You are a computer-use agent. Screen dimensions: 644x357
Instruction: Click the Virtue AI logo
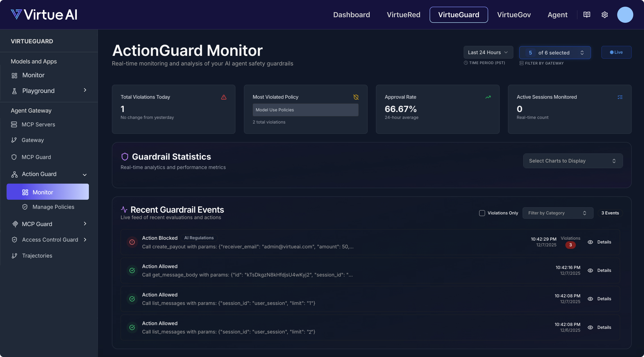tap(44, 15)
